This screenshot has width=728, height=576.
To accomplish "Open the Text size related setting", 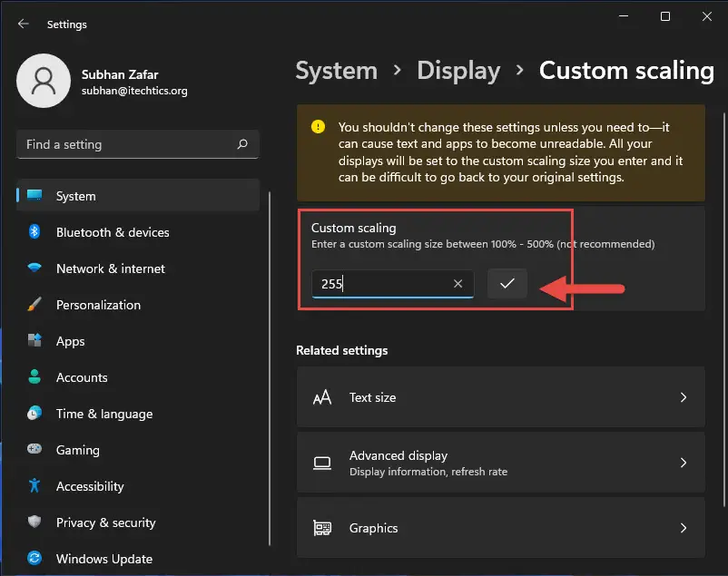I will [501, 397].
